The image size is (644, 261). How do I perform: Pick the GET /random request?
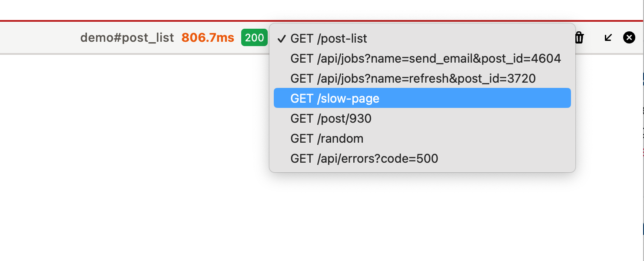(327, 138)
